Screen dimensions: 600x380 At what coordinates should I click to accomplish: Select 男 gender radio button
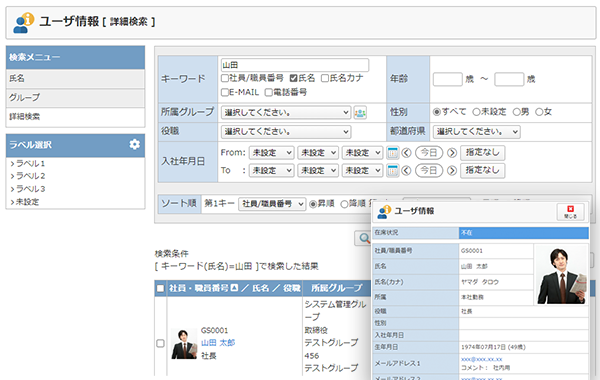pyautogui.click(x=517, y=112)
